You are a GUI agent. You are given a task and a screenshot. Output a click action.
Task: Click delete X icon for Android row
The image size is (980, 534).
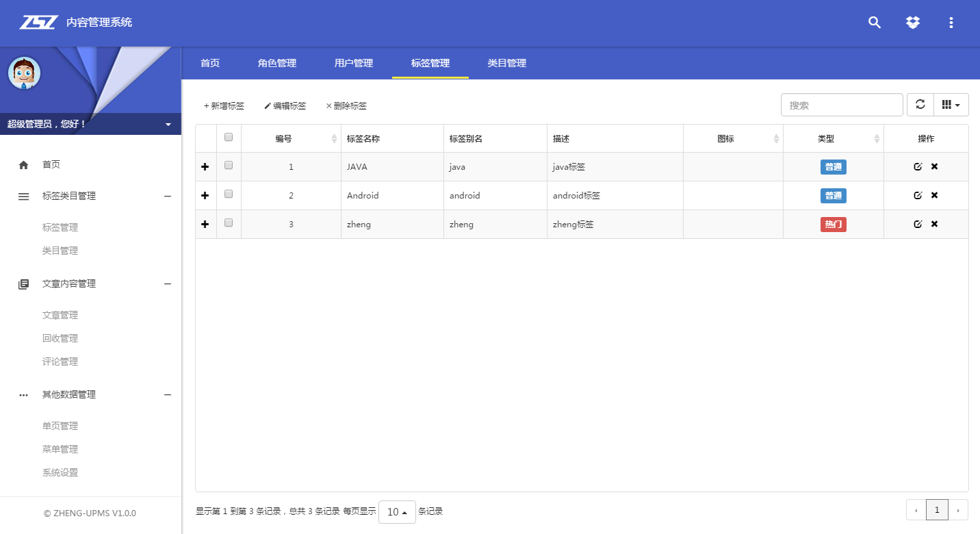pos(934,195)
